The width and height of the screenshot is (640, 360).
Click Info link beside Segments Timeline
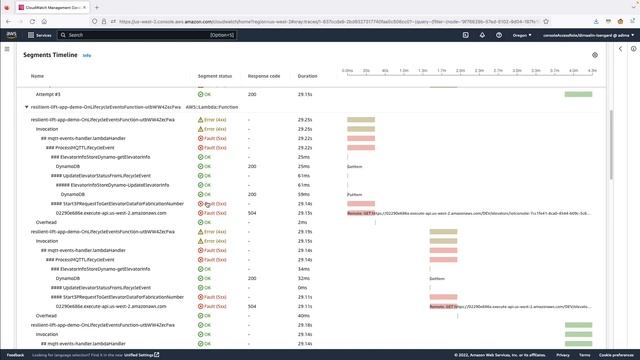[87, 56]
